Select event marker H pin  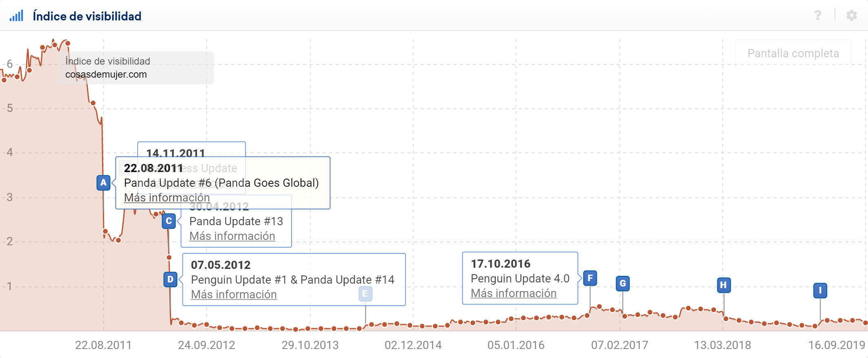point(723,285)
